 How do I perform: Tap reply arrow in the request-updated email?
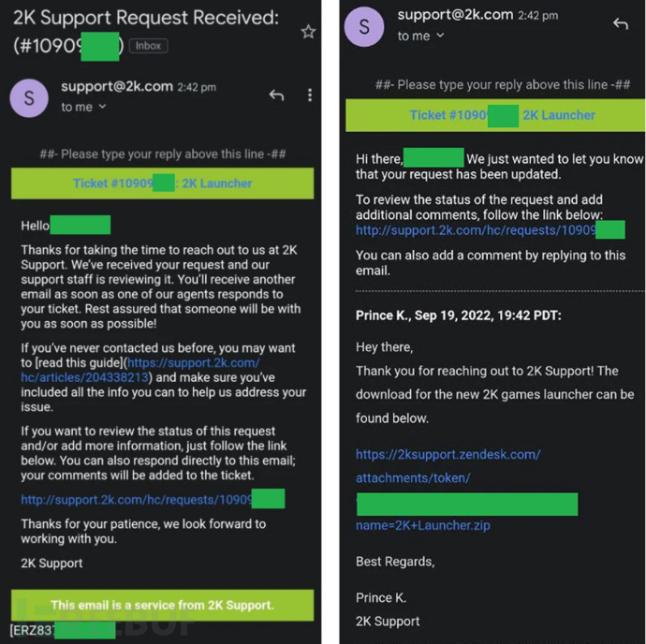point(619,24)
